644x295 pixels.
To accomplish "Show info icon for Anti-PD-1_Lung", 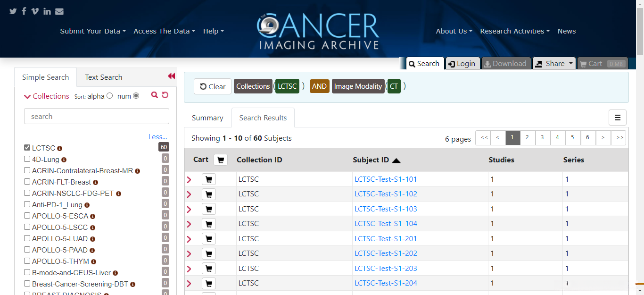I will click(x=87, y=205).
